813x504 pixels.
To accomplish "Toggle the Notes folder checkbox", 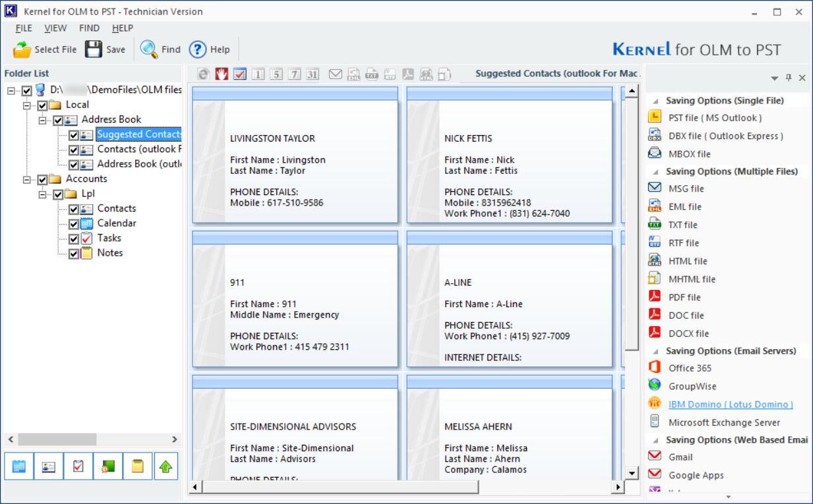I will (x=74, y=254).
